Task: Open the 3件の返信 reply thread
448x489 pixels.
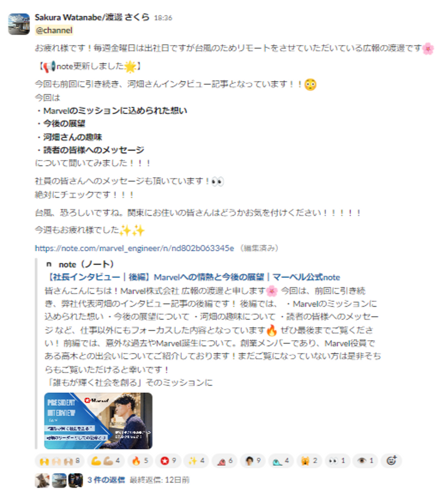Action: [x=106, y=480]
